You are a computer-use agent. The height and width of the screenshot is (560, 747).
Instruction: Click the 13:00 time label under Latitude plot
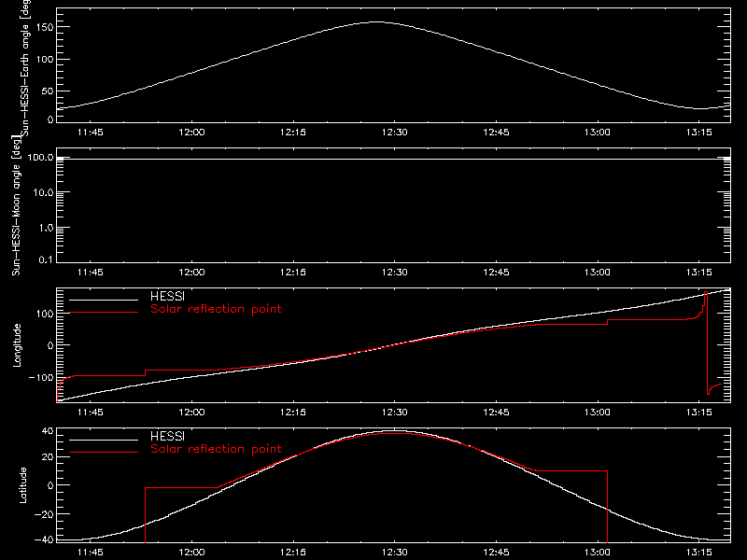598,553
